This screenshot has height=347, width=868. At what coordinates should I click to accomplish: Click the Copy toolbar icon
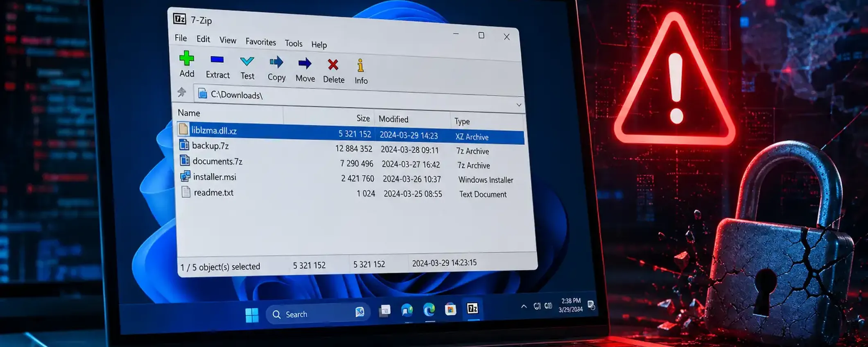coord(276,62)
